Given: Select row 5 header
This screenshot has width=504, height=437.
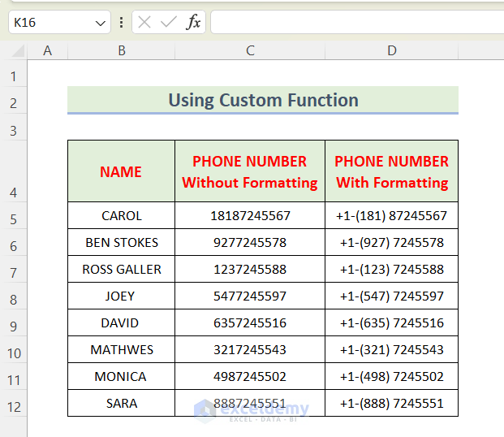Looking at the screenshot, I should tap(14, 215).
